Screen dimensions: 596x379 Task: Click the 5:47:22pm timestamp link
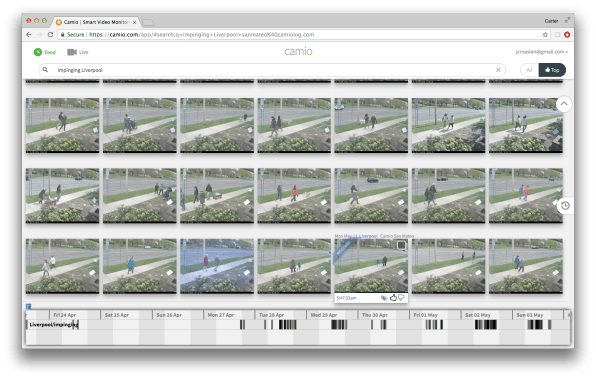click(346, 298)
